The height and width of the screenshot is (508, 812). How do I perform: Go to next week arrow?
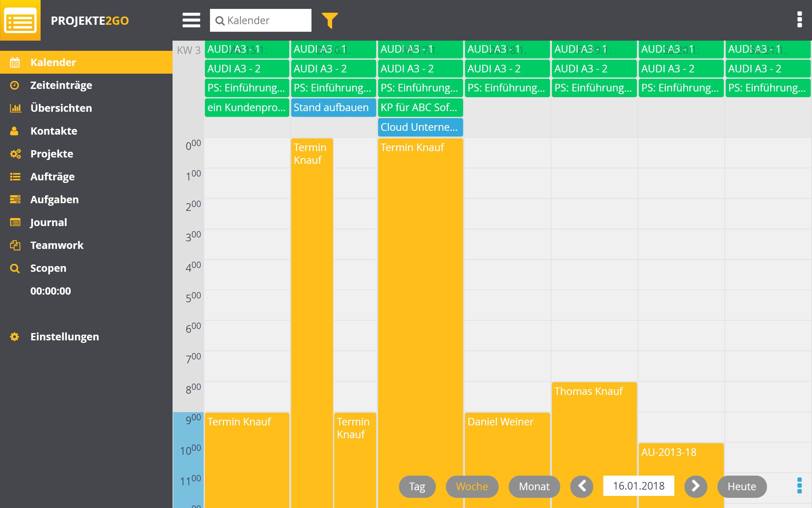[x=696, y=486]
